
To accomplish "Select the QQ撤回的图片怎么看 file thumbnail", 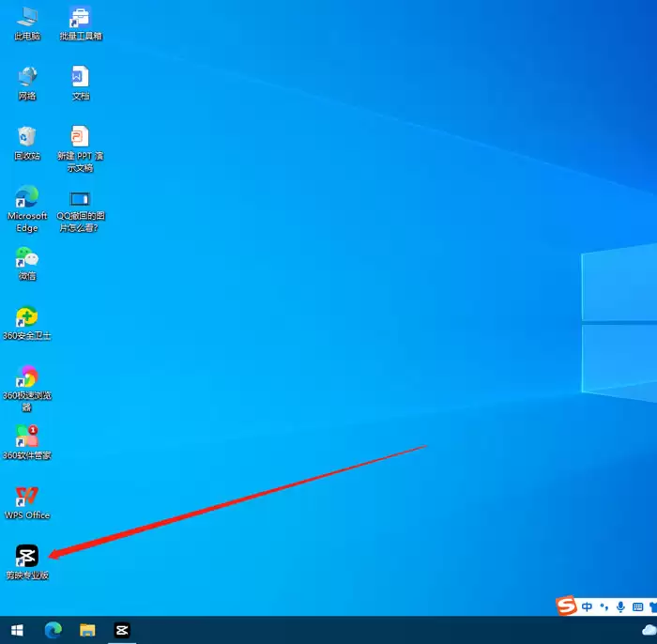I will point(81,198).
